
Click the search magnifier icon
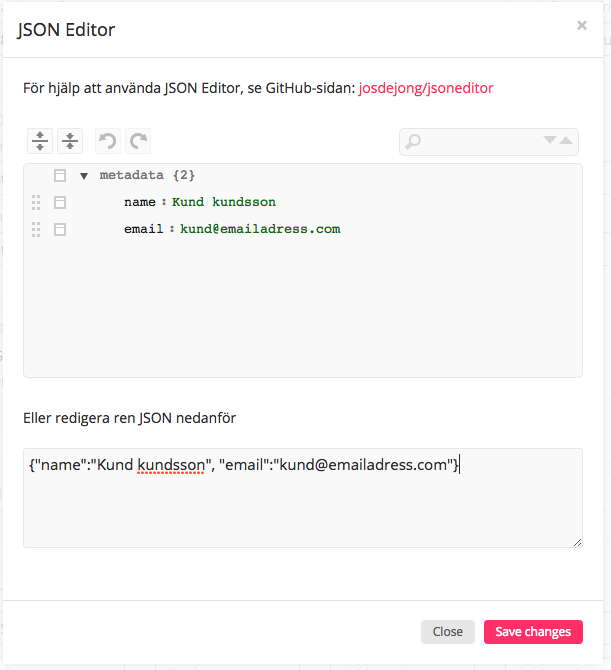(413, 142)
